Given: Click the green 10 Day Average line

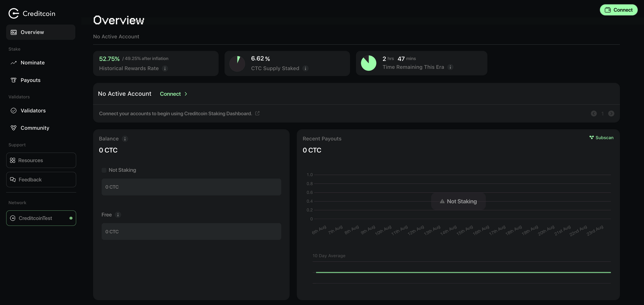Looking at the screenshot, I should click(463, 272).
